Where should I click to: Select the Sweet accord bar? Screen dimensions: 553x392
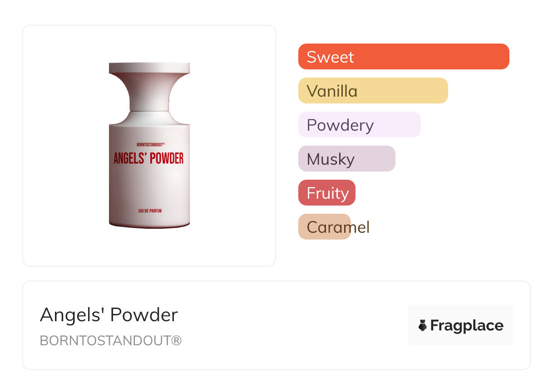[403, 57]
